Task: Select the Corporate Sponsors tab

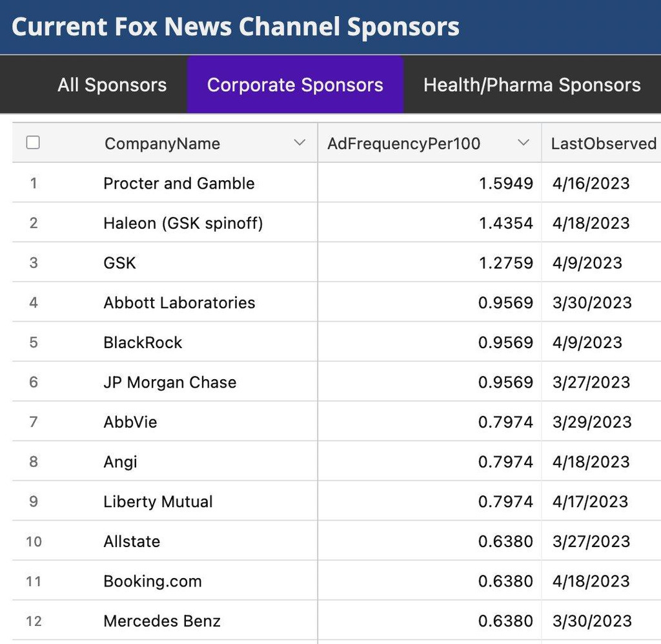Action: (295, 85)
